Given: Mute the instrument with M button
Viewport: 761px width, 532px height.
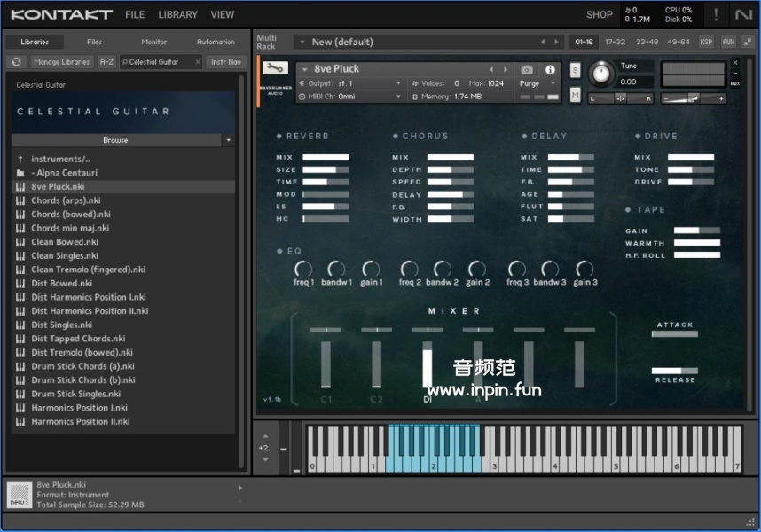Looking at the screenshot, I should (575, 95).
